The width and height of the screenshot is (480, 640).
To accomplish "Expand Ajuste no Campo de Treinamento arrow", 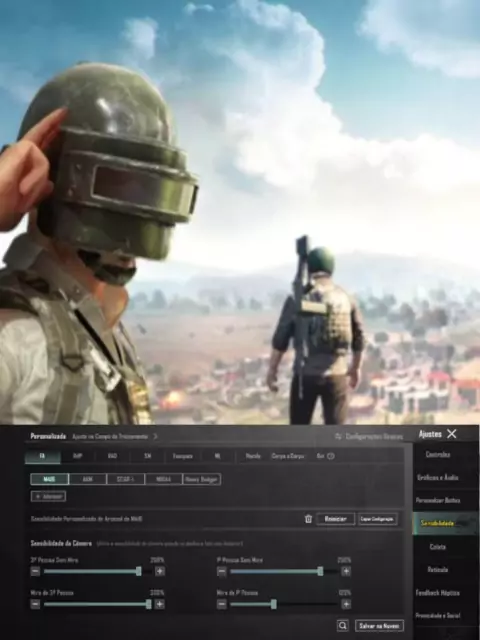I will [155, 436].
